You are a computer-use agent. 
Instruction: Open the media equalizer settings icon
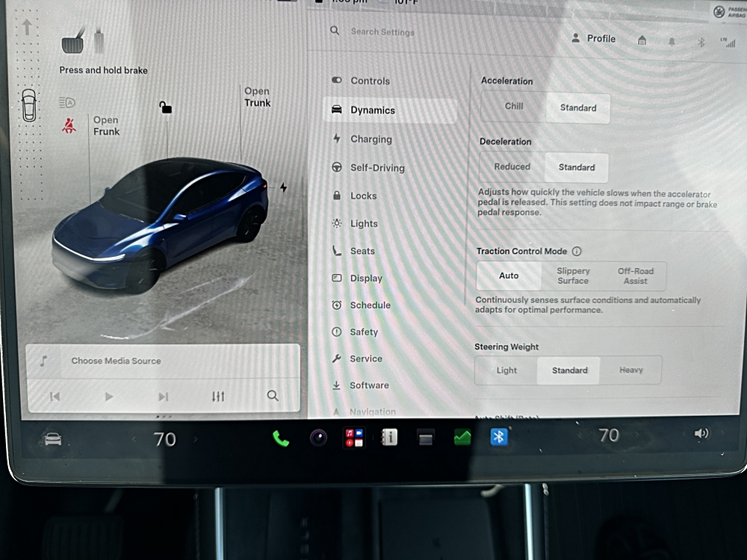pos(218,396)
